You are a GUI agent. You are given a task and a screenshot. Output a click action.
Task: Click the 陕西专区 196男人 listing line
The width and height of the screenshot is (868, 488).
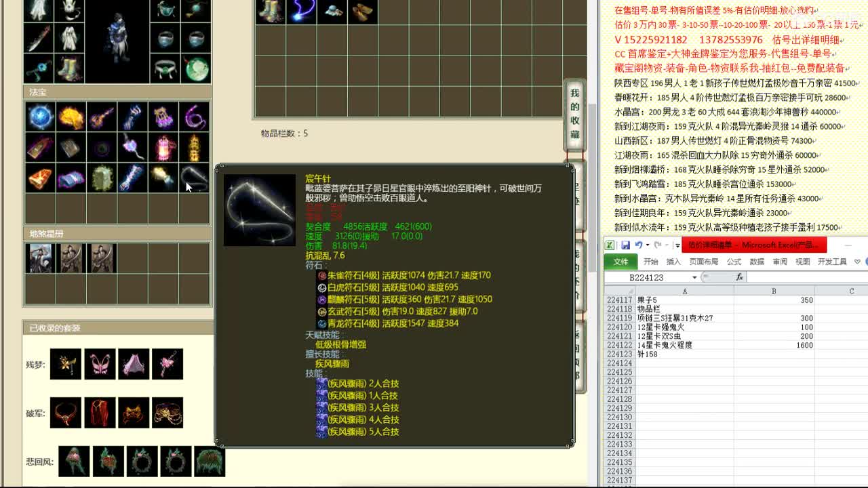pyautogui.click(x=736, y=83)
